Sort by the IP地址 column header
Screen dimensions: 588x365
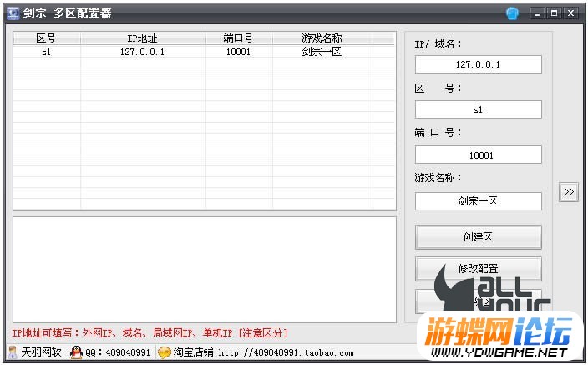143,38
